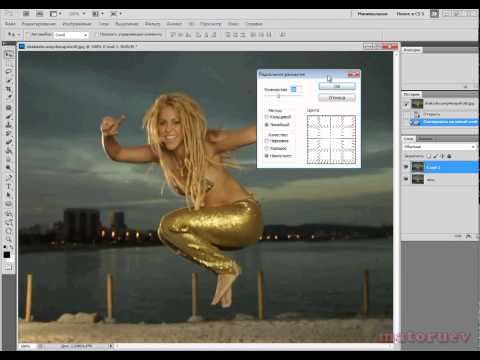Confirm radial blur with OK button
This screenshot has height=360, width=480.
coord(337,86)
